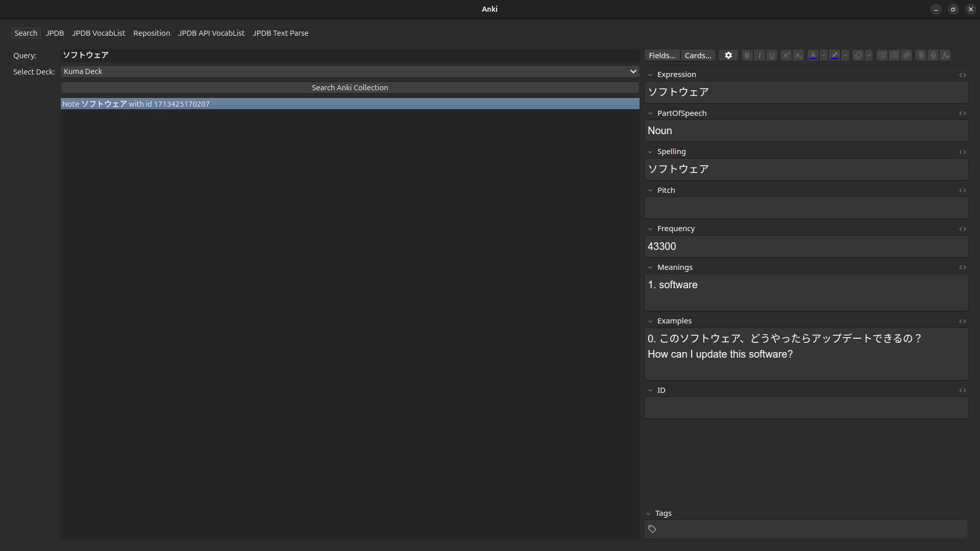Click the Meanings field with software
980x551 pixels.
pos(806,292)
